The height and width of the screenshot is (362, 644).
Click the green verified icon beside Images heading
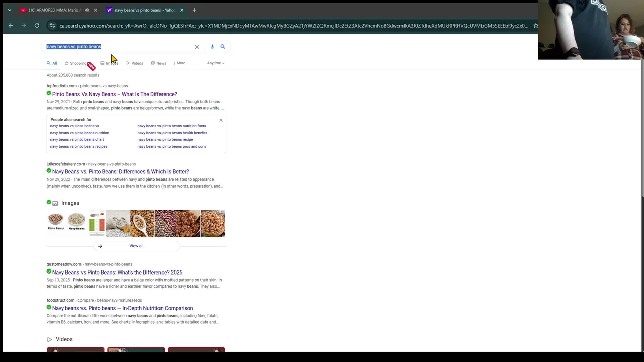pyautogui.click(x=49, y=203)
